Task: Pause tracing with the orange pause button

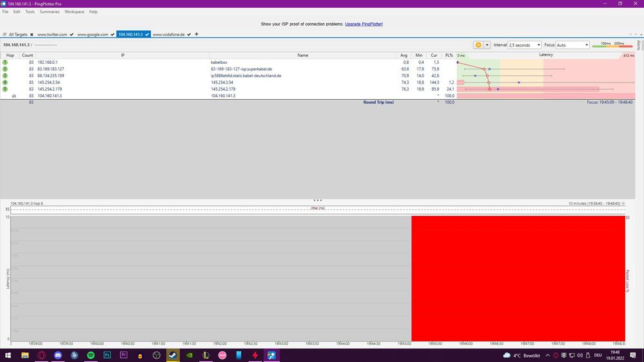Action: coord(478,45)
